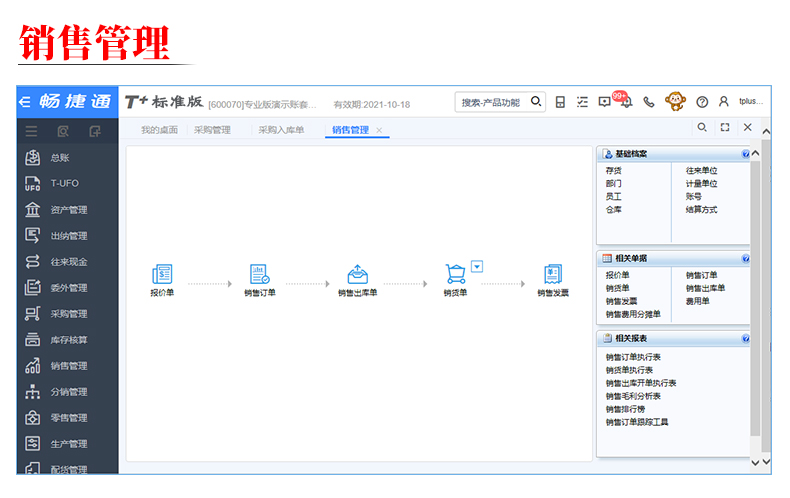Open 生产管理 in the sidebar
Image resolution: width=790 pixels, height=498 pixels.
(x=68, y=444)
